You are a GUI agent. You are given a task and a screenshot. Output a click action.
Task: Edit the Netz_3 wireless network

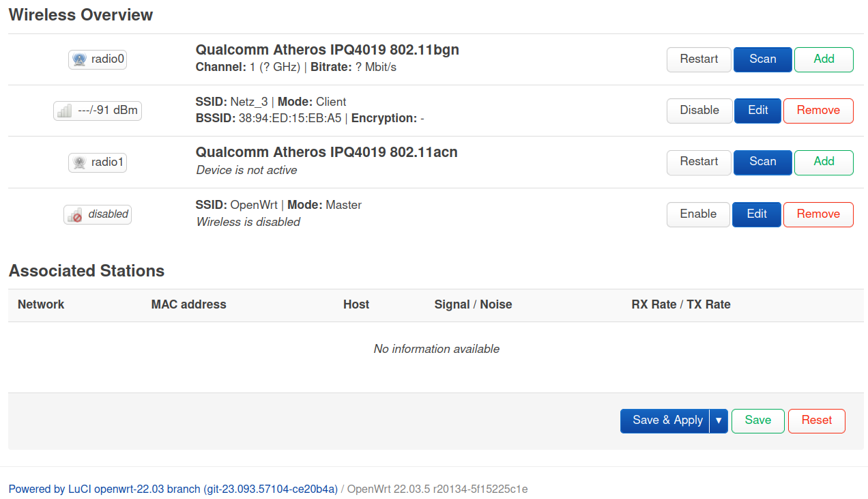pos(757,111)
